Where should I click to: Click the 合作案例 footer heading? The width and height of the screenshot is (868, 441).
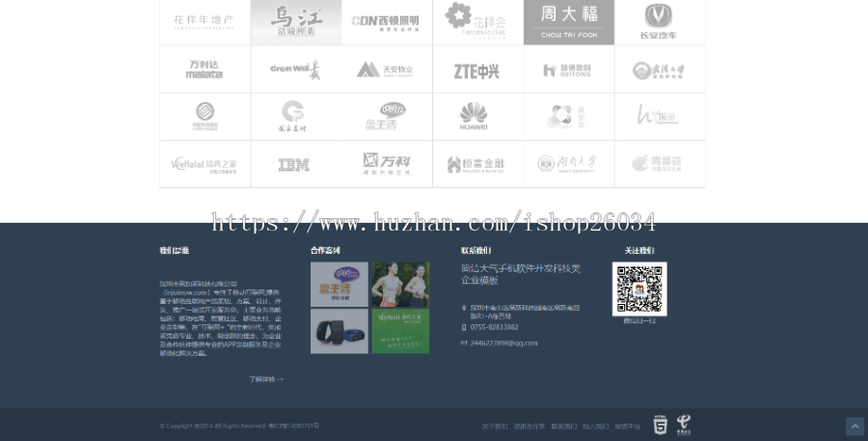(325, 251)
